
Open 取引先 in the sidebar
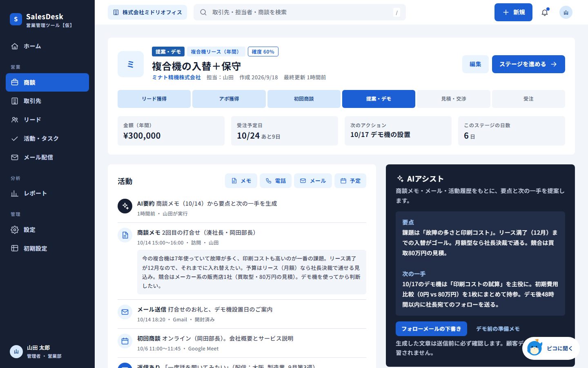coord(47,101)
